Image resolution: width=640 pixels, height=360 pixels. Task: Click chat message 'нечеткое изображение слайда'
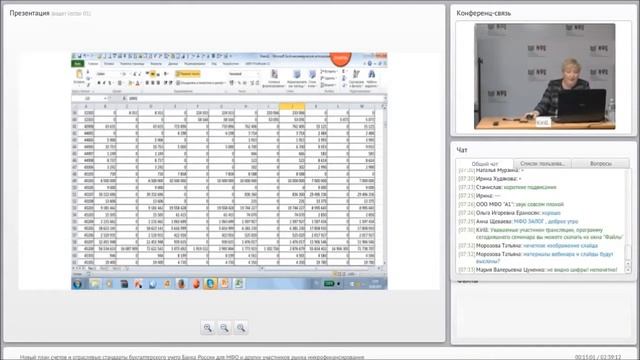click(x=560, y=246)
